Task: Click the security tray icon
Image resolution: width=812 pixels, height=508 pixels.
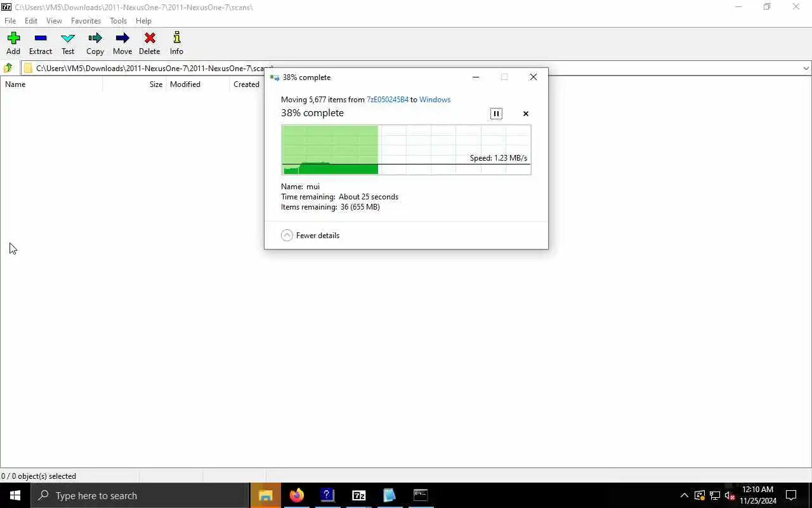Action: click(x=700, y=495)
